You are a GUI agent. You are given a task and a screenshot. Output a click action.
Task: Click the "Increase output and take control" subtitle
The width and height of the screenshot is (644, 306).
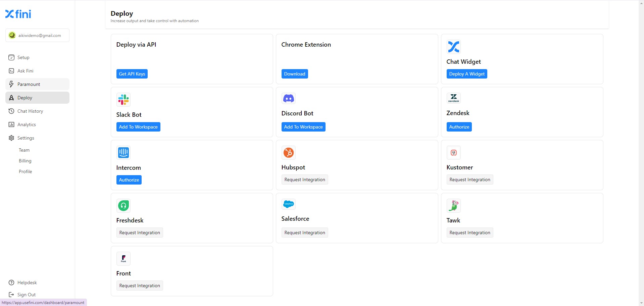155,21
